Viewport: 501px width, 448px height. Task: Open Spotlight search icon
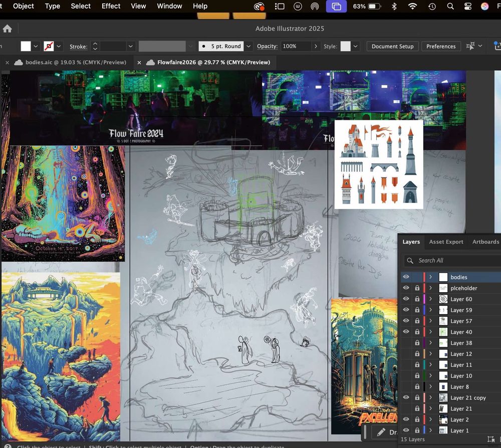pos(450,7)
